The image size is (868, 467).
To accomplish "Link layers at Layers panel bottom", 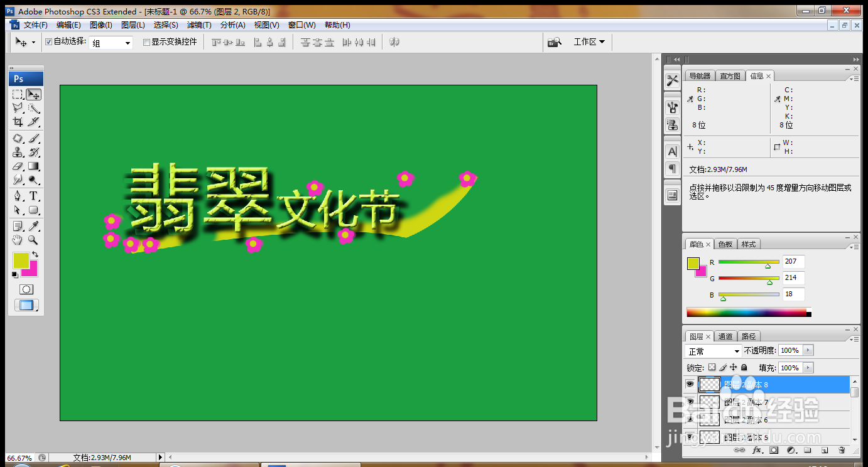I will pos(740,451).
